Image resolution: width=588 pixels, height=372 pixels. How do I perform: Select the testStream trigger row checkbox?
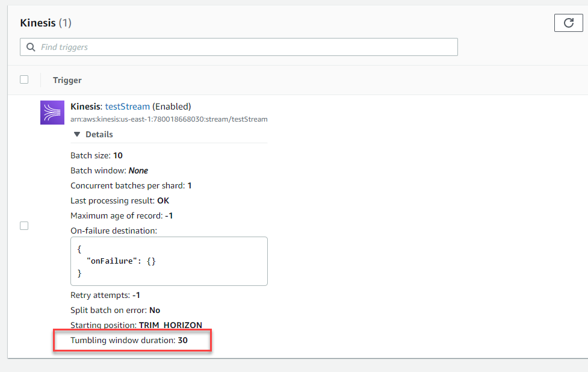coord(24,226)
